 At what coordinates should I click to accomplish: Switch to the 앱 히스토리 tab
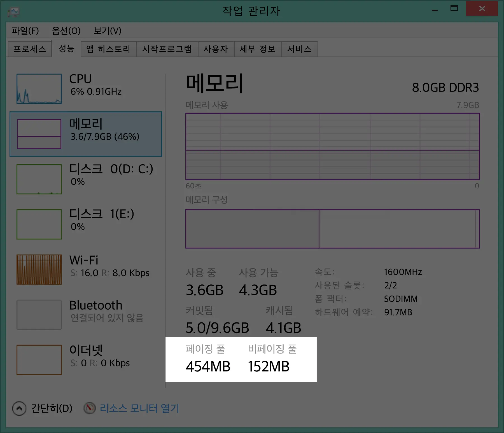click(x=109, y=49)
